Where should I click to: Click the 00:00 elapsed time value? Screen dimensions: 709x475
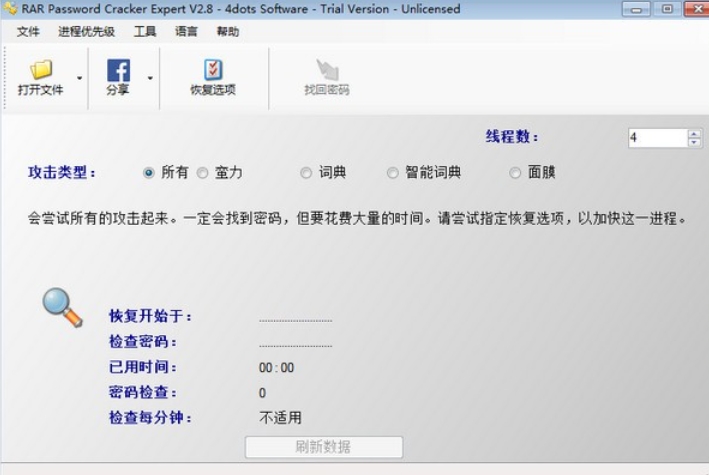[x=276, y=368]
